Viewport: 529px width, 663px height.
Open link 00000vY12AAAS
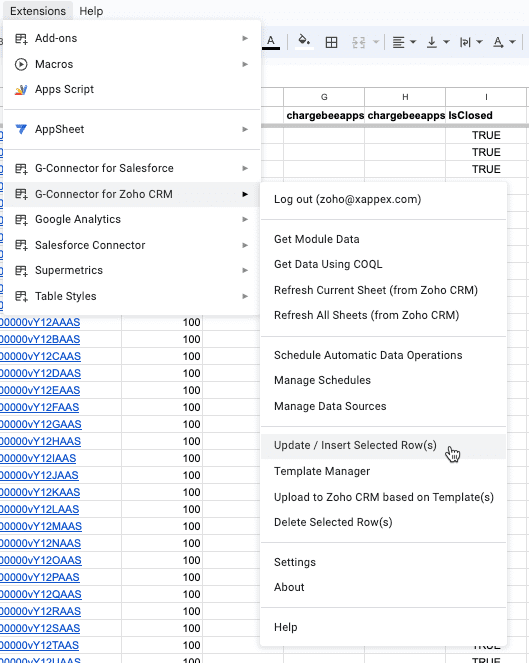pyautogui.click(x=40, y=323)
